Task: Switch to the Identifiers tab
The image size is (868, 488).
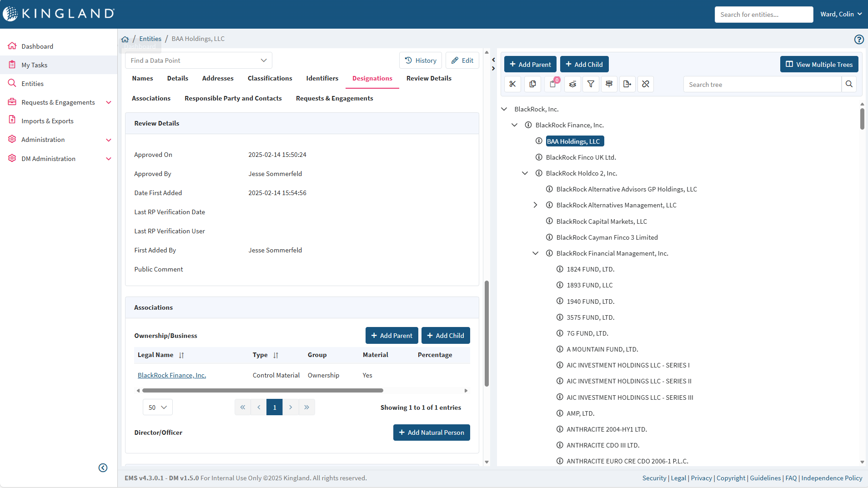Action: (x=322, y=78)
